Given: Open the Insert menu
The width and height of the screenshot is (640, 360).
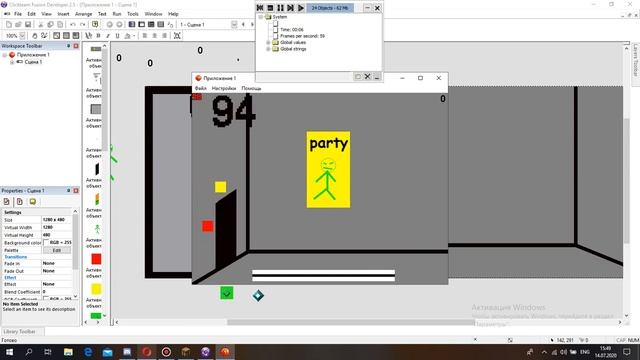Looking at the screenshot, I should click(63, 14).
